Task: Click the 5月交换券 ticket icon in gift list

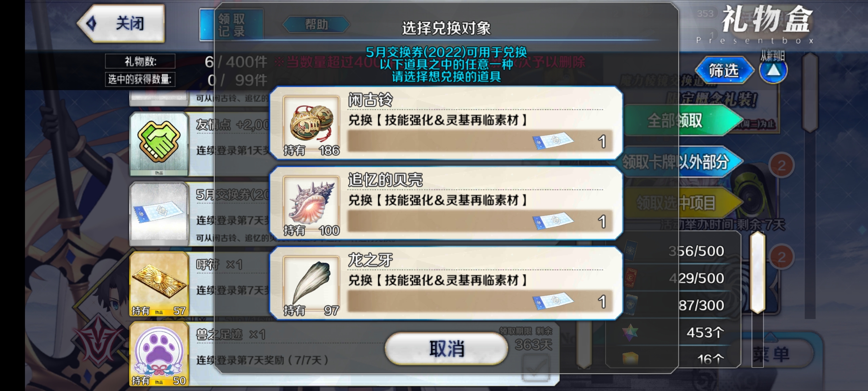Action: tap(159, 214)
